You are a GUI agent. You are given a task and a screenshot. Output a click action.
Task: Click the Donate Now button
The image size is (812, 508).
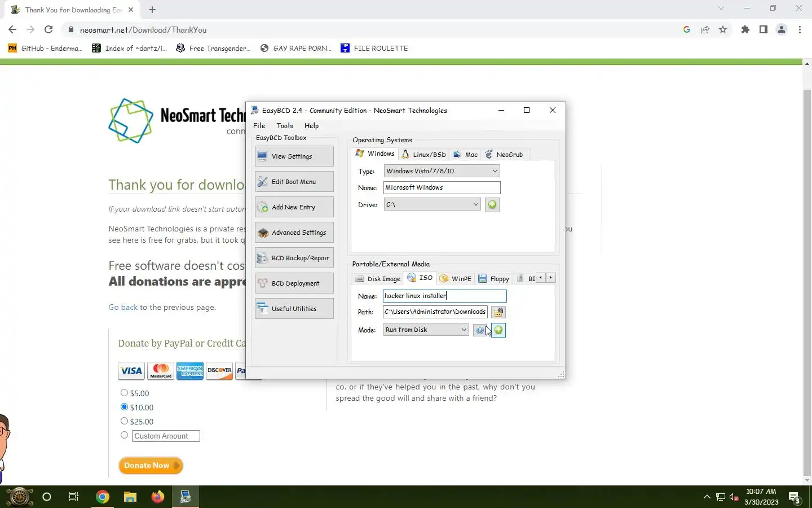click(151, 466)
